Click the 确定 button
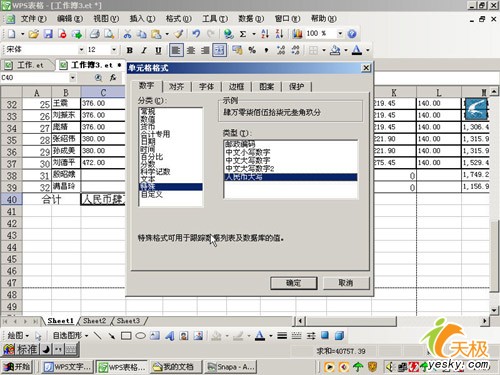Screen dimensions: 500x375 (x=293, y=283)
